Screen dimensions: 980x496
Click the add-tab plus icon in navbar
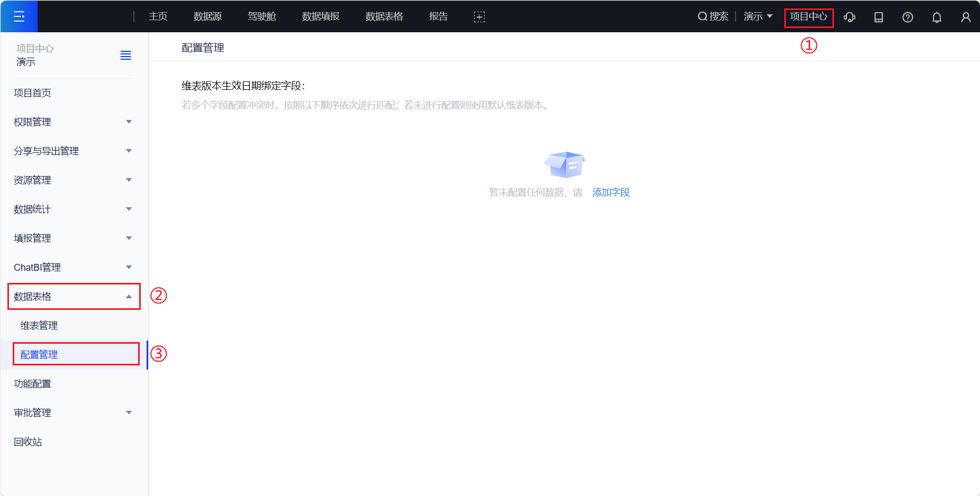coord(479,17)
